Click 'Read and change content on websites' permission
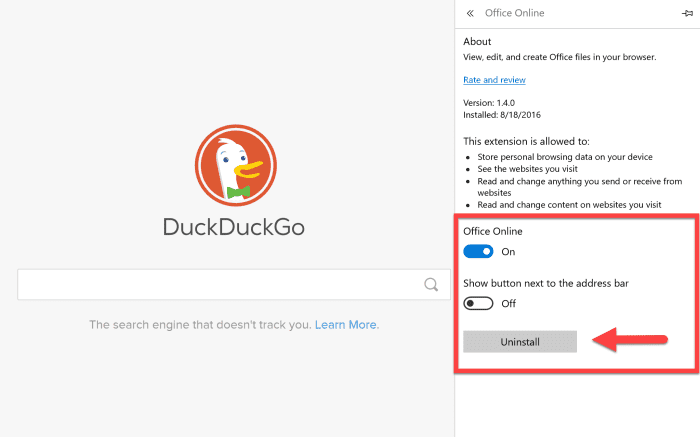The width and height of the screenshot is (700, 437). coord(569,204)
